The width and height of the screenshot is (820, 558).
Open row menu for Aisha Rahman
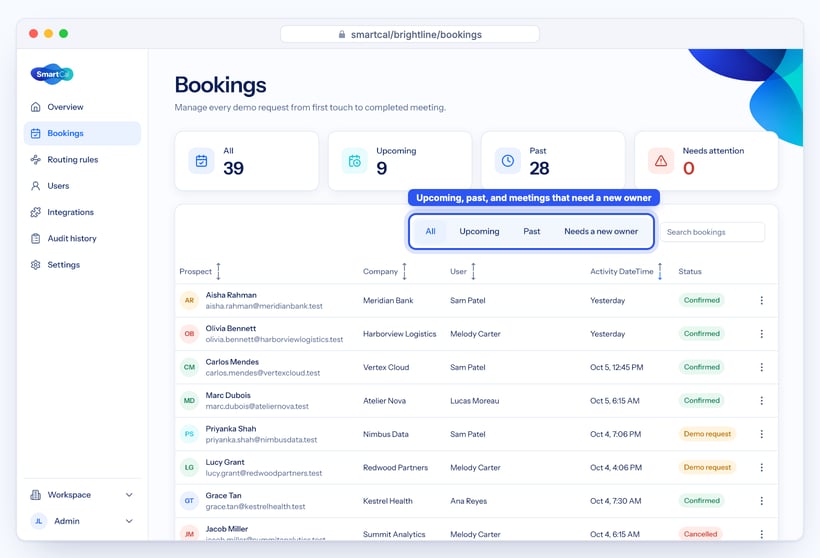click(x=761, y=300)
